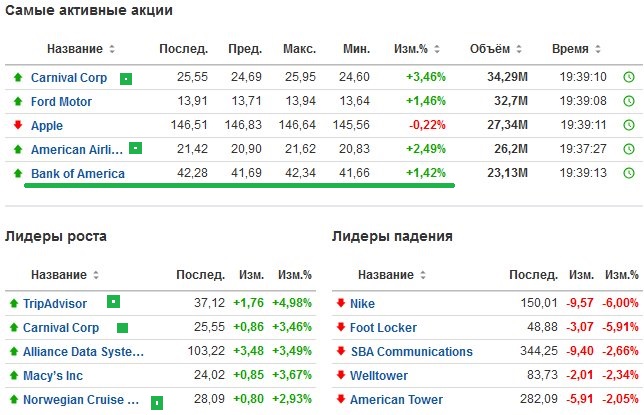Viewport: 644px width, 415px height.
Task: Click the red down arrow beside Apple
Action: [18, 124]
